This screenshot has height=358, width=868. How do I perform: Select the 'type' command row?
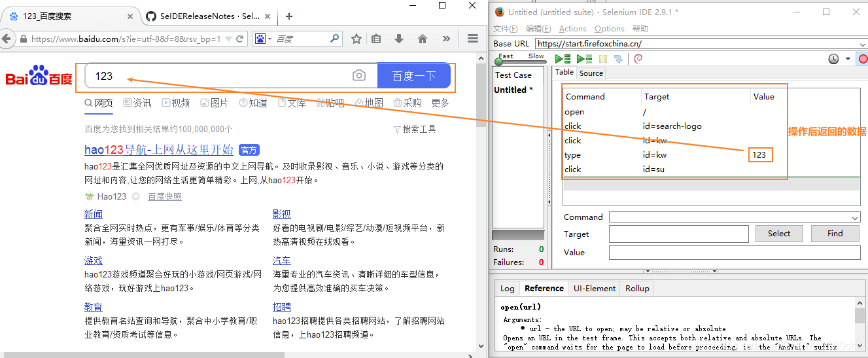tap(711, 155)
